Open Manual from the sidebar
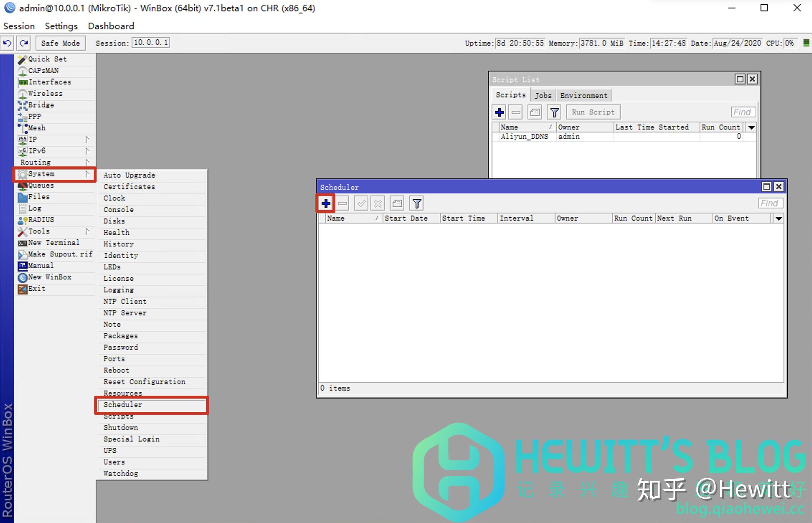The image size is (812, 523). (56, 266)
